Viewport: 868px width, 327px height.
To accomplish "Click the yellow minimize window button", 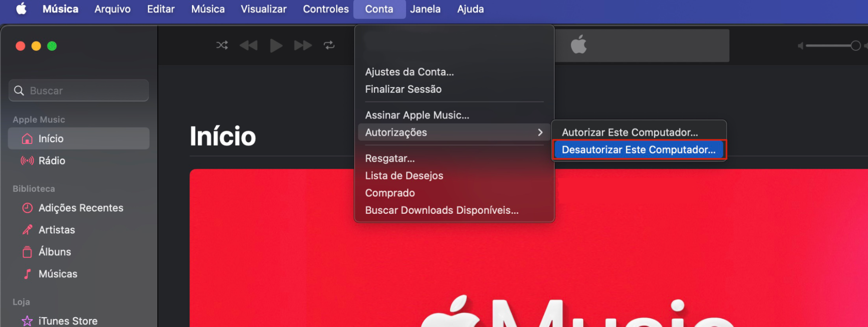I will tap(36, 46).
